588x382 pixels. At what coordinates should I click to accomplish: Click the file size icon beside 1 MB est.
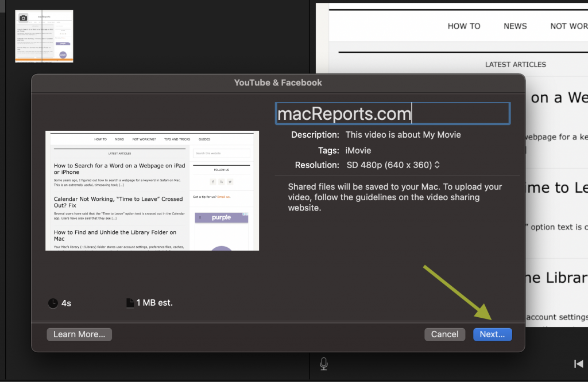tap(130, 303)
